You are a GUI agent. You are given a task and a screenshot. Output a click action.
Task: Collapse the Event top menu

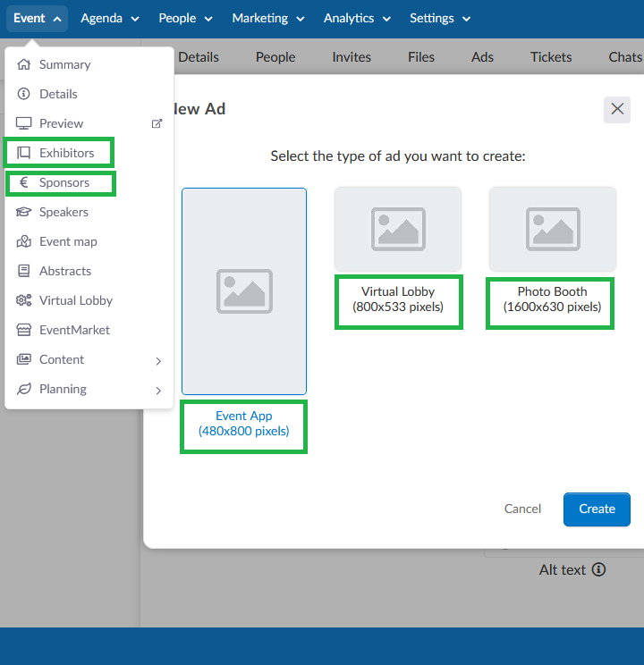[x=37, y=18]
